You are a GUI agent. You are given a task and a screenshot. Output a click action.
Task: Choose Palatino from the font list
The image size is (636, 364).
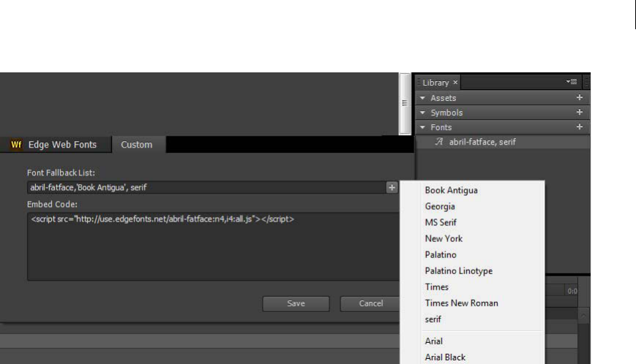(441, 254)
